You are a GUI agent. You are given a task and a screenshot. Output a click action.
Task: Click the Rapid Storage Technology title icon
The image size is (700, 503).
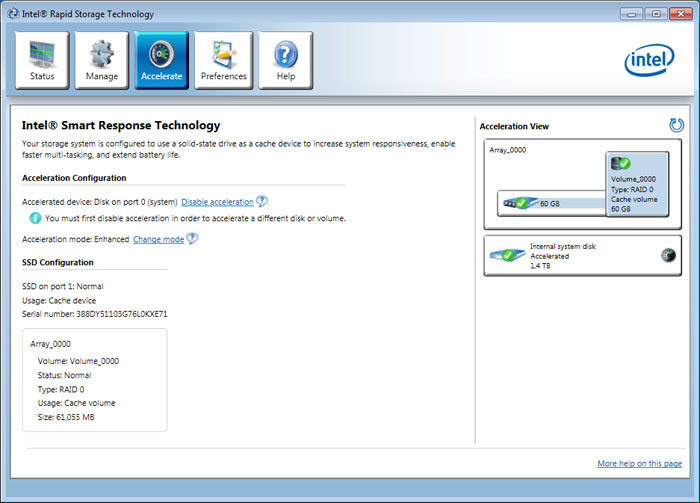point(14,14)
